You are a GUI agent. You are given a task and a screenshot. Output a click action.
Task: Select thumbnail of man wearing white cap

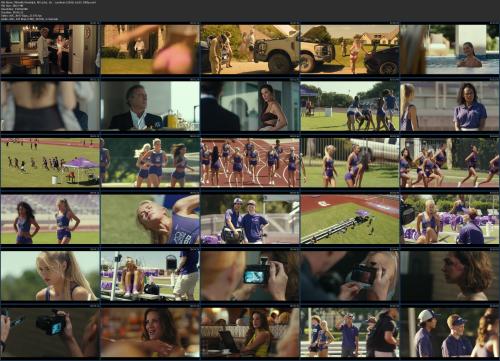click(x=449, y=333)
